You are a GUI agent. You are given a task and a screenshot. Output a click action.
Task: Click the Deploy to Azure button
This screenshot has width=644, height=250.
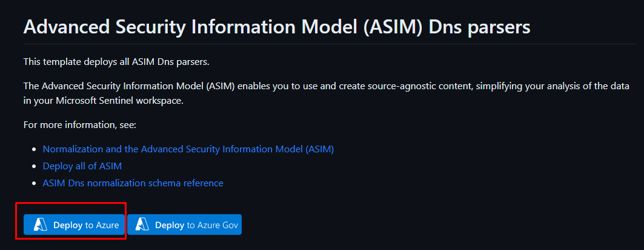click(75, 225)
